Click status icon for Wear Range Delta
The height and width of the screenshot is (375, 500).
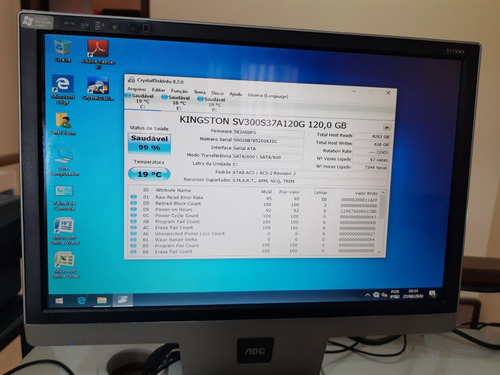click(134, 239)
